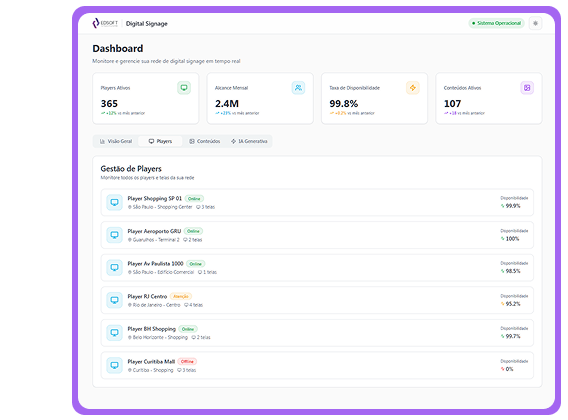
Task: Click the lightning icon on Taxa de Disponibilidade
Action: [413, 88]
